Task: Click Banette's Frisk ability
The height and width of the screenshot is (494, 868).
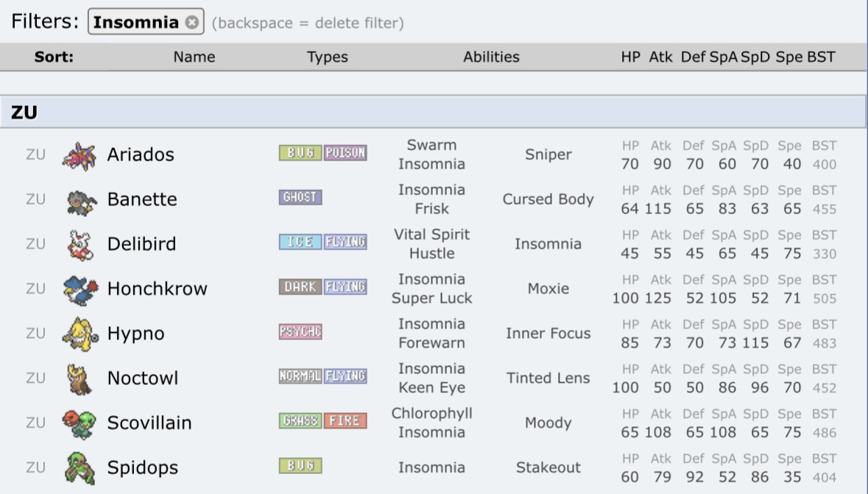Action: [431, 209]
